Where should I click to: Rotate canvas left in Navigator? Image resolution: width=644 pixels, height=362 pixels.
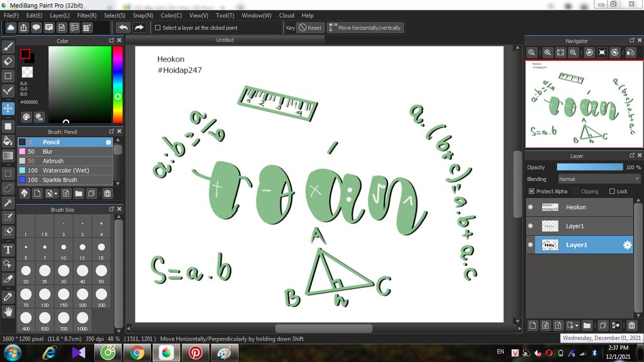(x=589, y=53)
